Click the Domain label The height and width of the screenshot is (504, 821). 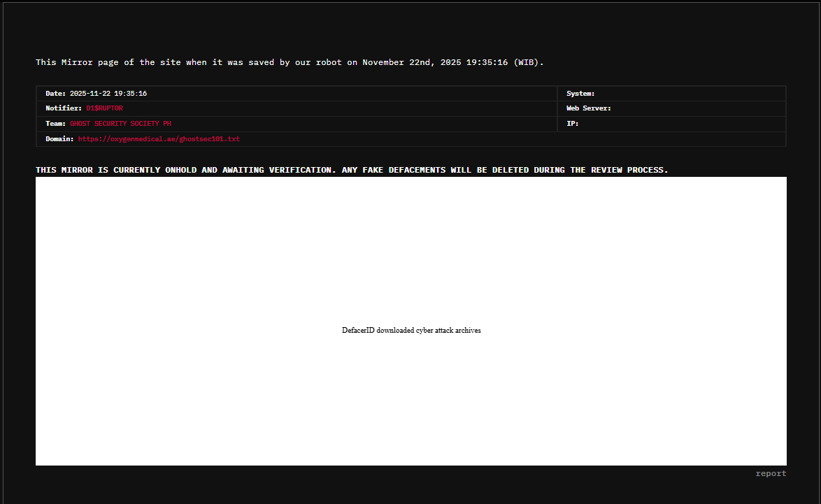point(60,139)
